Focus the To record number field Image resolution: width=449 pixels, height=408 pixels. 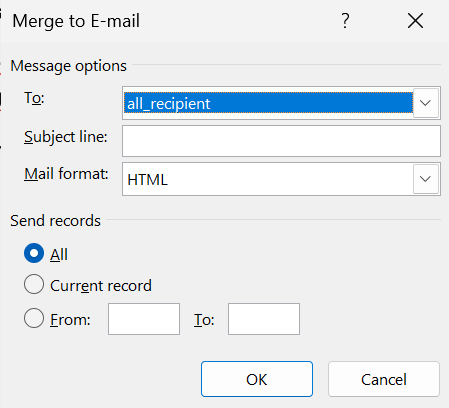[264, 319]
